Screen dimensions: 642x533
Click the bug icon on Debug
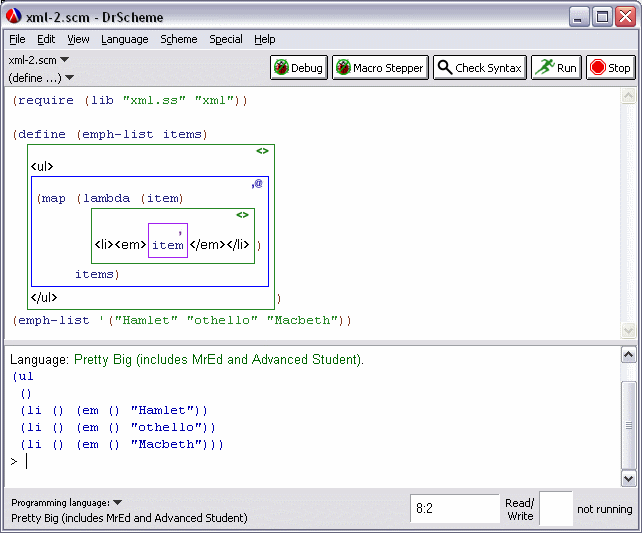pyautogui.click(x=281, y=67)
